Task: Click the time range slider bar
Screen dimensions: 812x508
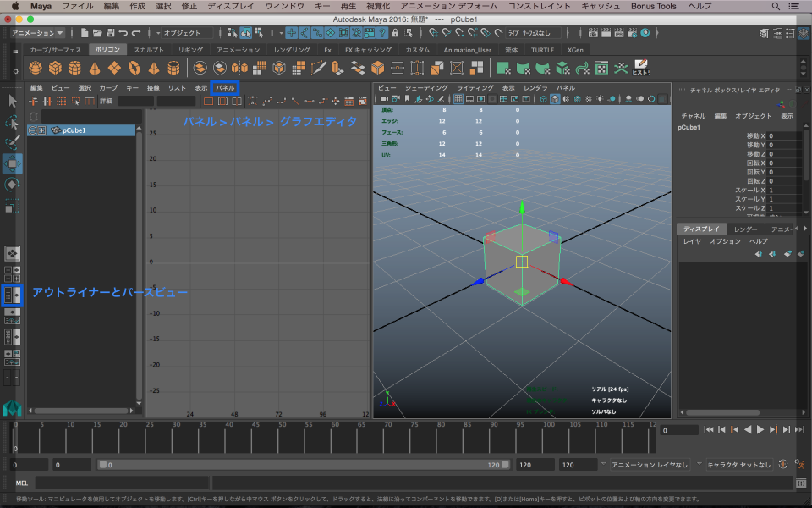Action: (x=304, y=465)
